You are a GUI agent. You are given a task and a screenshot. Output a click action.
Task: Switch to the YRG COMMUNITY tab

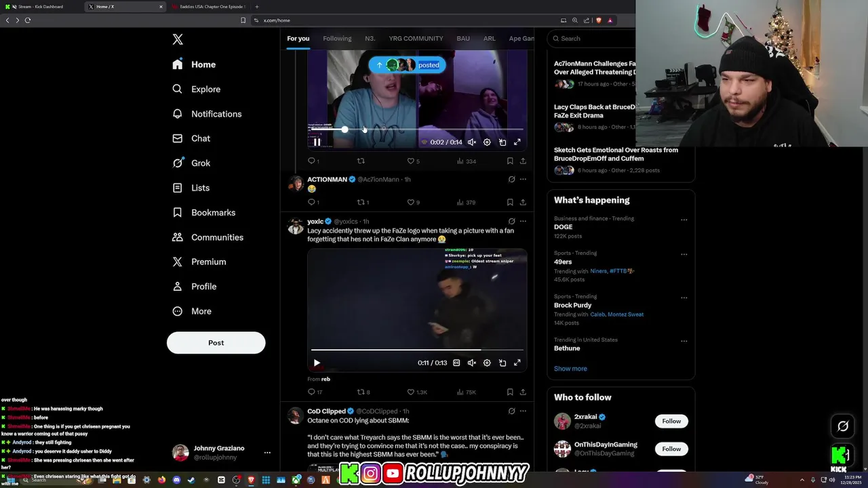tap(416, 39)
